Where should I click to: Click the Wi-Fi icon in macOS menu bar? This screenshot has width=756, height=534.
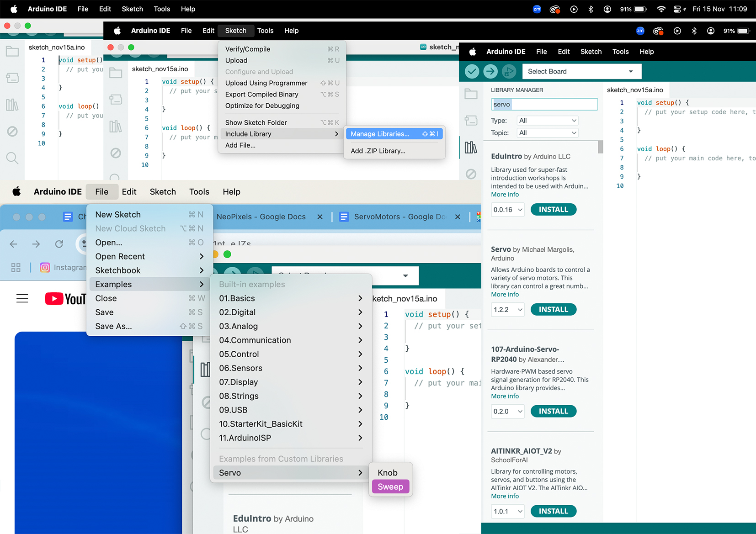[x=661, y=9]
